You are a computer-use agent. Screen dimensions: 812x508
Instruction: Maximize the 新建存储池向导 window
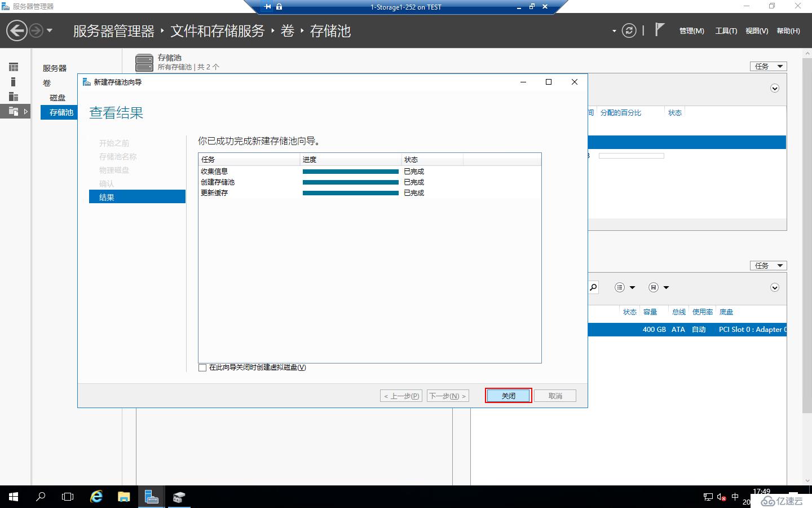pyautogui.click(x=549, y=82)
